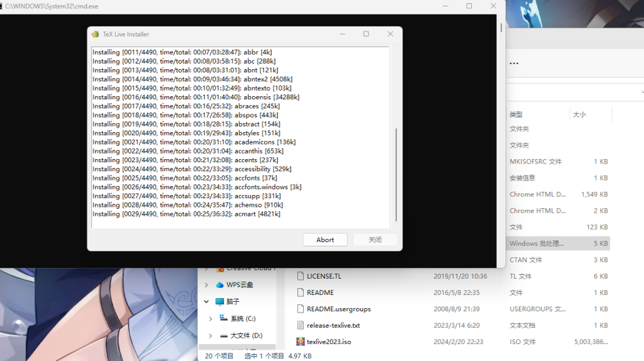Click the Abort button in installer

click(x=325, y=240)
